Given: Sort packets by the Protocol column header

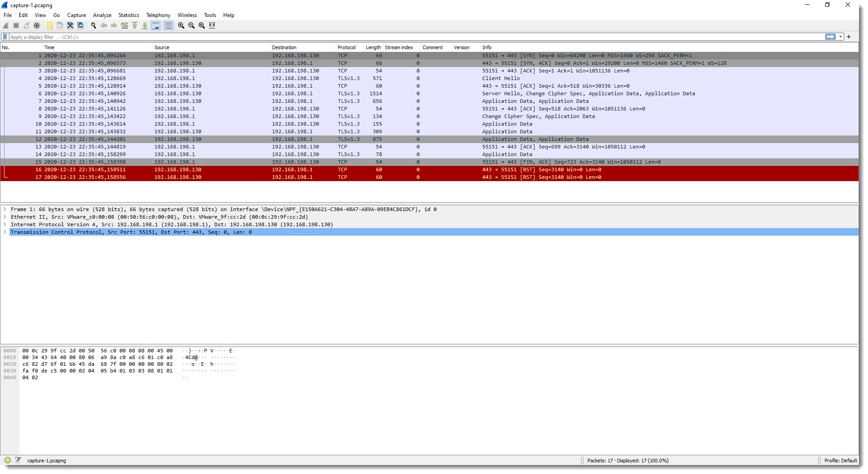Looking at the screenshot, I should [347, 47].
